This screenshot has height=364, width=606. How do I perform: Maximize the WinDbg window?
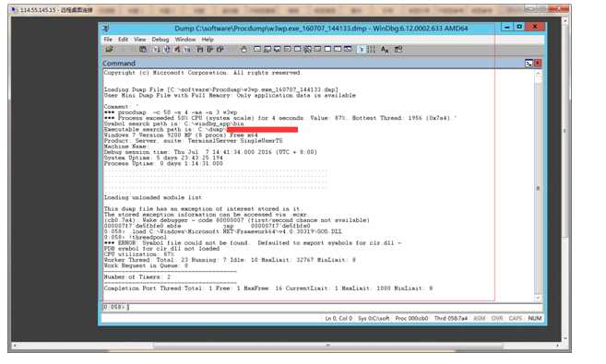(x=519, y=27)
